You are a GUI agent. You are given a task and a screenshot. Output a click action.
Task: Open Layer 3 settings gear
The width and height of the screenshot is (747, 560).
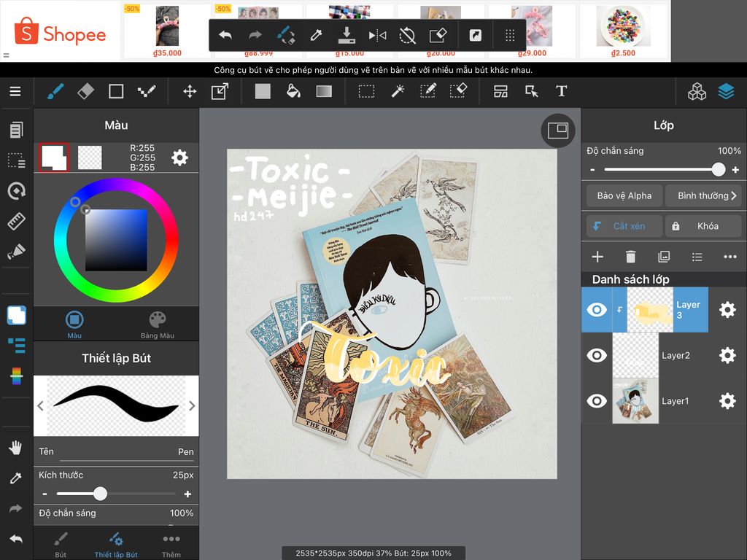[727, 309]
